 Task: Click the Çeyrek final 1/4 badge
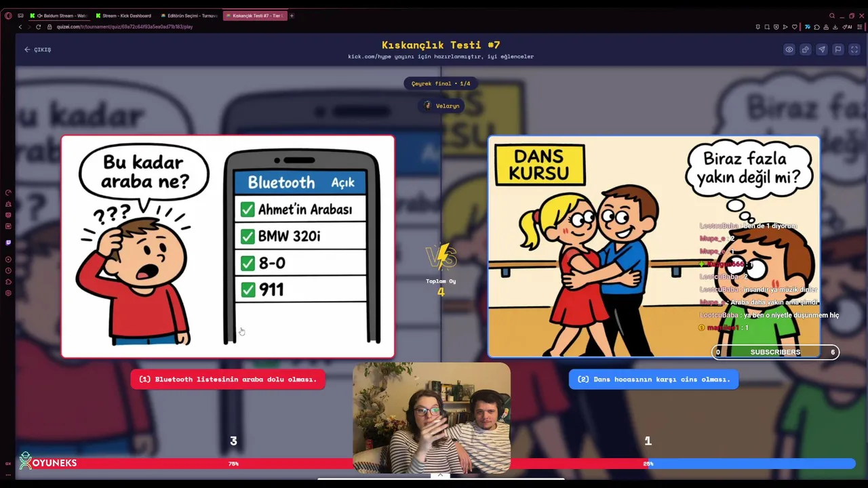click(441, 83)
